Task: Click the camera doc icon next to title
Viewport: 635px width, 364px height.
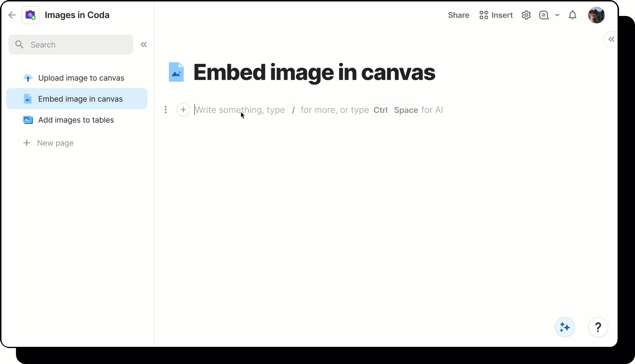Action: pos(30,15)
